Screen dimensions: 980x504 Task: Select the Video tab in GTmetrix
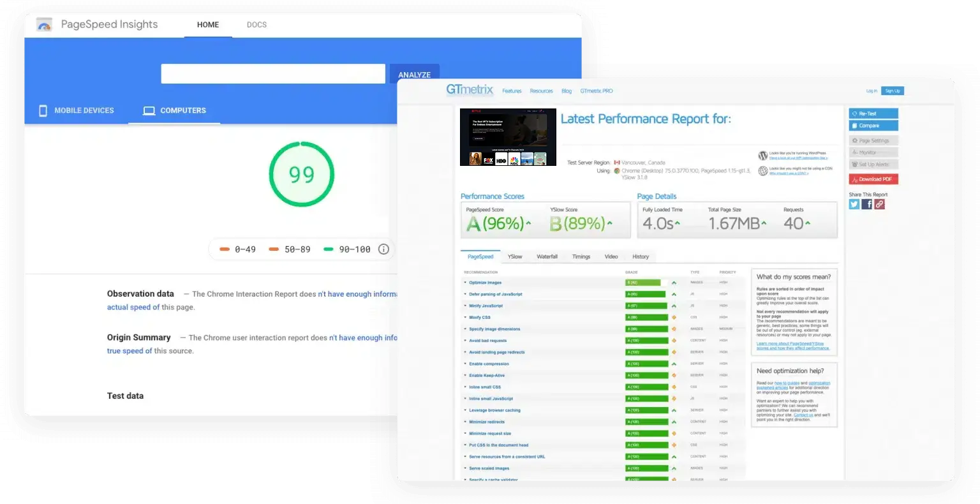[611, 256]
